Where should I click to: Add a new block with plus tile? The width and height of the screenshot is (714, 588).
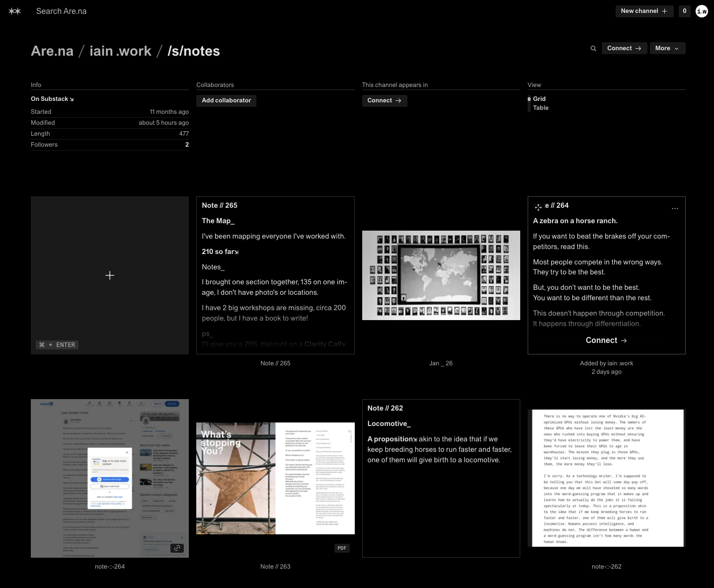(110, 275)
